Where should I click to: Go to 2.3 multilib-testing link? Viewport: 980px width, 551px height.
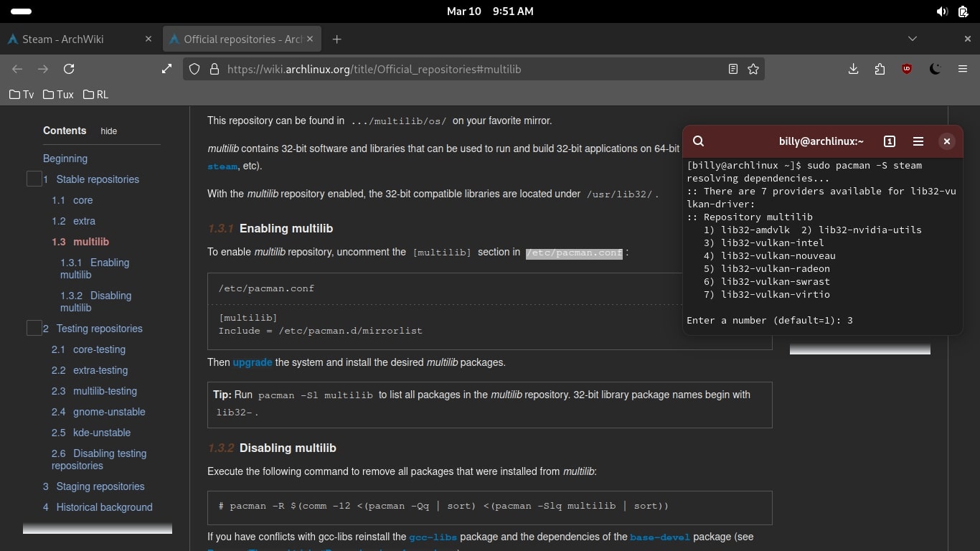coord(94,391)
